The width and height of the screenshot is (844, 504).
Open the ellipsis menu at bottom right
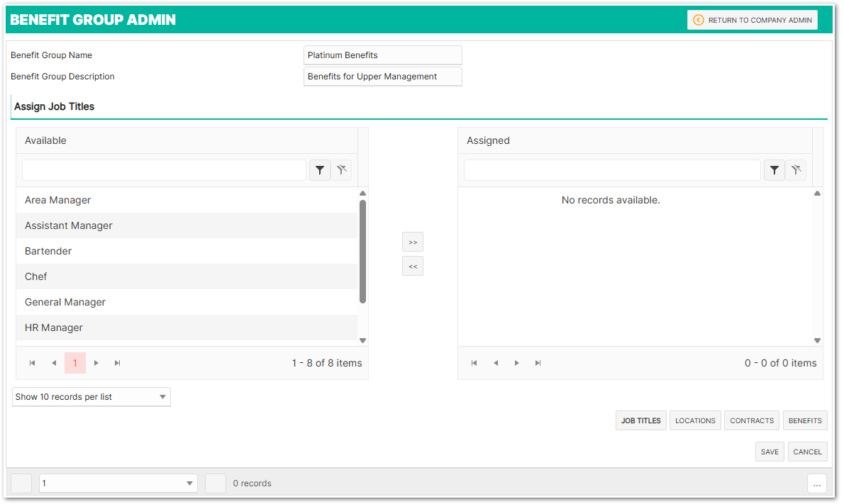(817, 483)
